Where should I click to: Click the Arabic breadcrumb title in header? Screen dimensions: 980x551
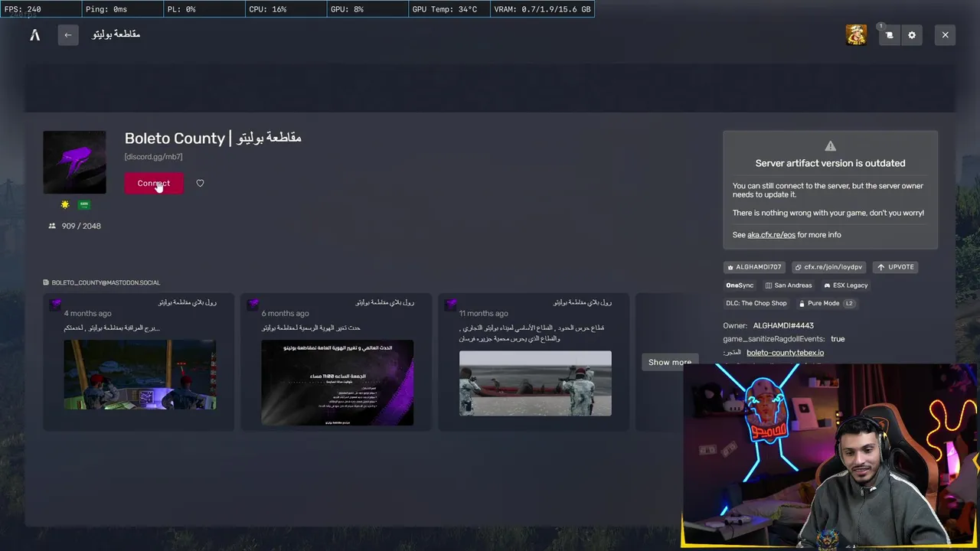pos(116,34)
